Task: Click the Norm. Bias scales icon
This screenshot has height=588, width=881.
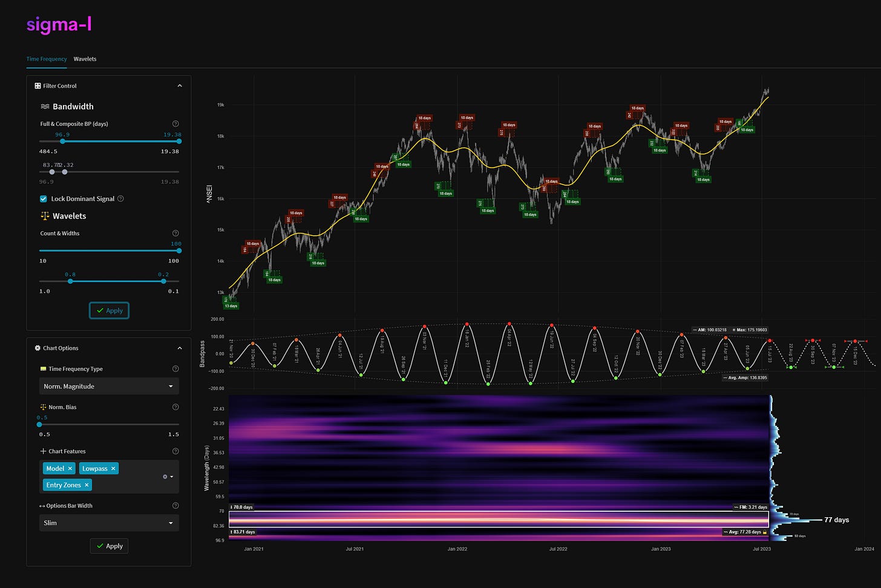Action: [43, 407]
